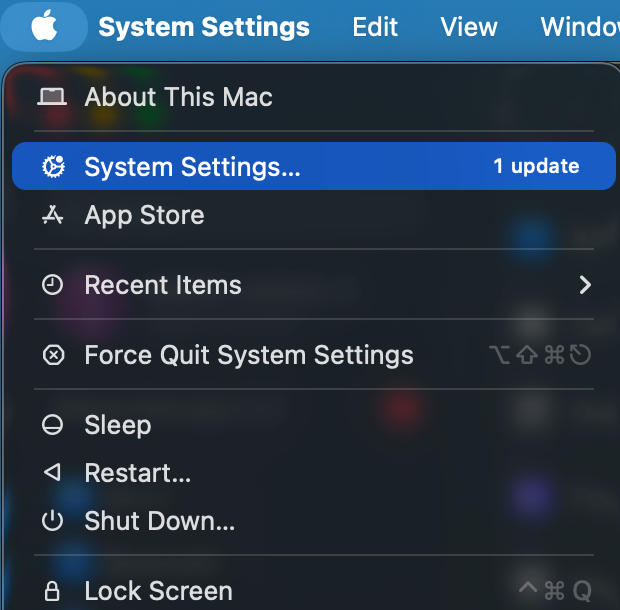Choose About This Mac

click(x=178, y=97)
